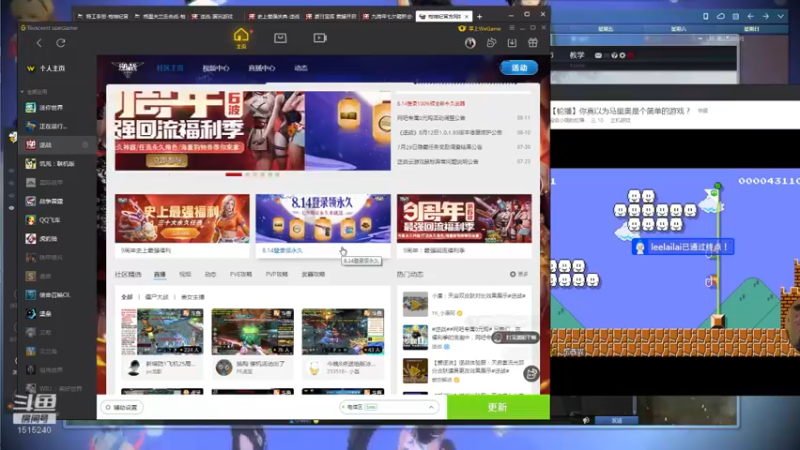800x450 pixels.
Task: Click the forward arrow in right window
Action: point(766,16)
